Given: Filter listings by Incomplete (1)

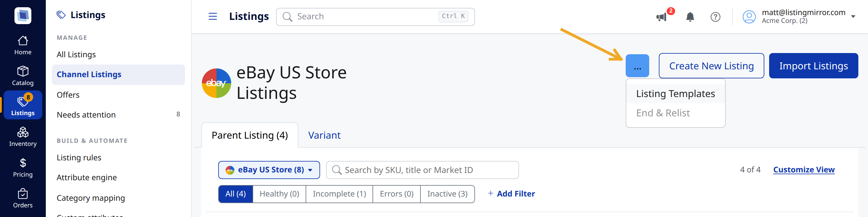Looking at the screenshot, I should tap(339, 194).
